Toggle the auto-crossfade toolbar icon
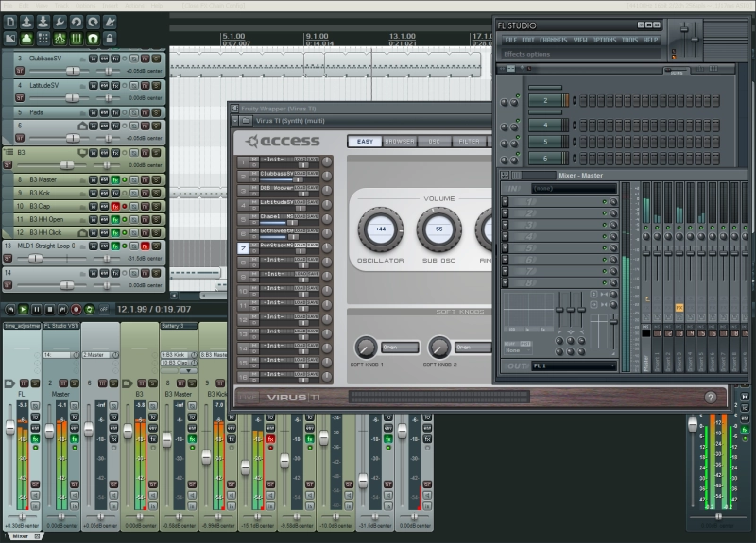The height and width of the screenshot is (543, 756). (10, 39)
